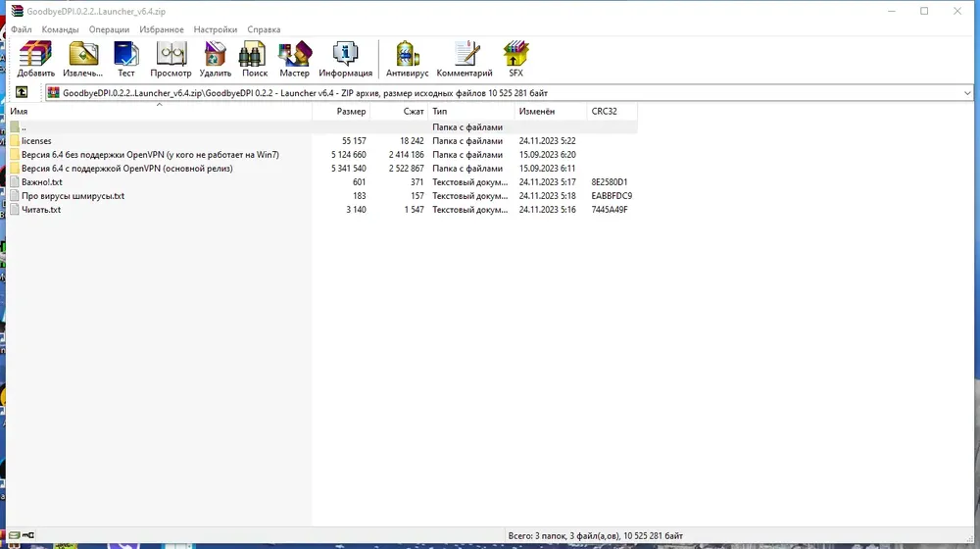Show archive Информация (Info)
980x549 pixels.
[345, 59]
